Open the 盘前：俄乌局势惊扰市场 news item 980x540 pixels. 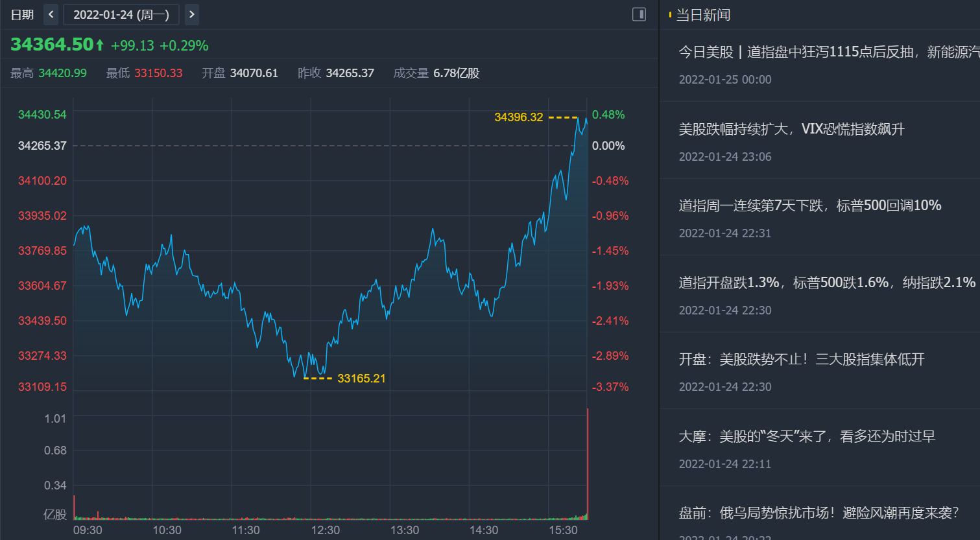point(819,513)
